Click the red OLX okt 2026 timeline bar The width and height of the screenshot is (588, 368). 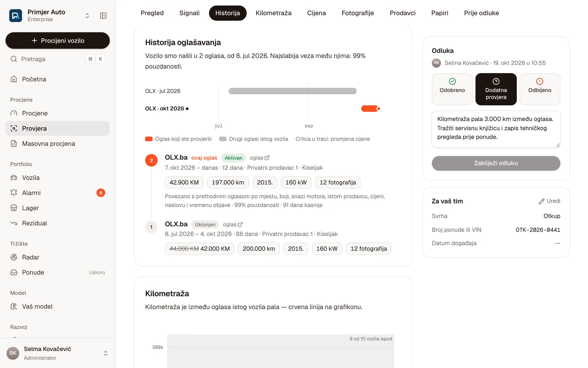(370, 109)
